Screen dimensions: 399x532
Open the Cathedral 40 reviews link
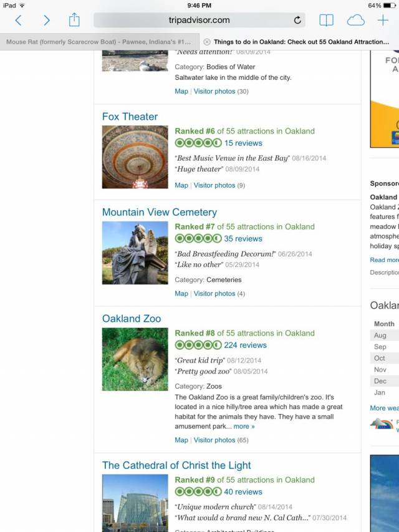[x=243, y=492]
